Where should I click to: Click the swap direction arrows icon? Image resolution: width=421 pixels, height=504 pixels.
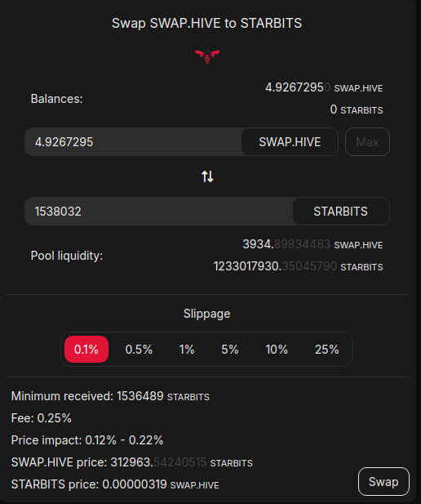tap(207, 176)
